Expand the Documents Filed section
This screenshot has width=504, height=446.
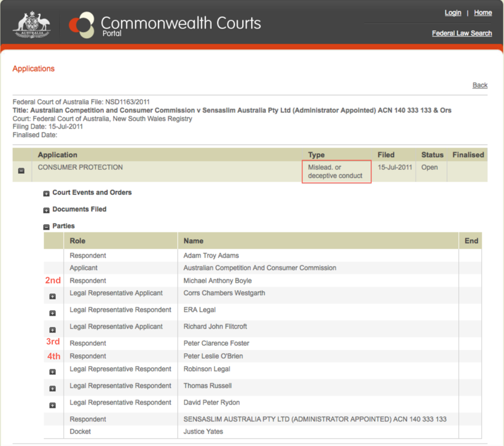46,210
